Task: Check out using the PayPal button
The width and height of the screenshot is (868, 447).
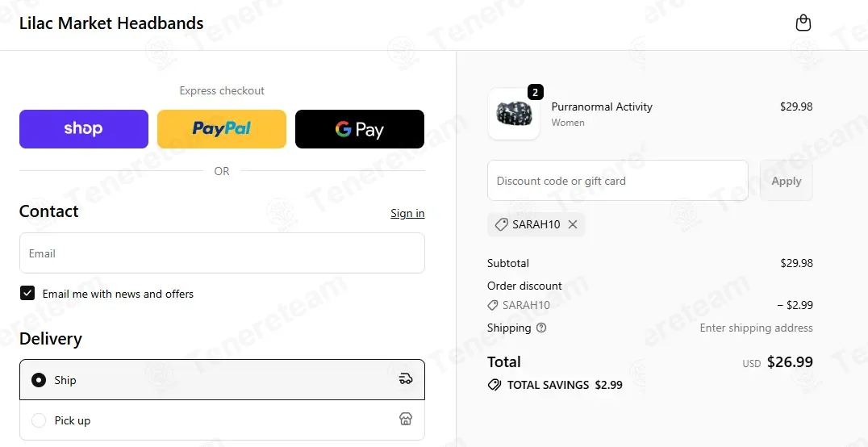Action: pyautogui.click(x=221, y=129)
